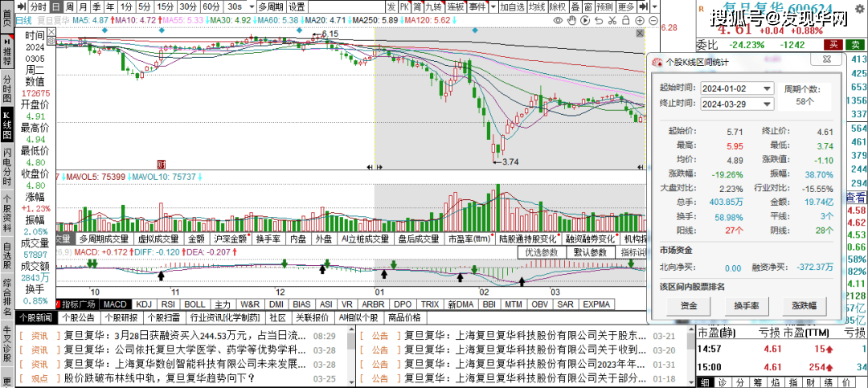868x388 pixels.
Task: Switch to the 周 weekly period tab
Action: (x=70, y=6)
